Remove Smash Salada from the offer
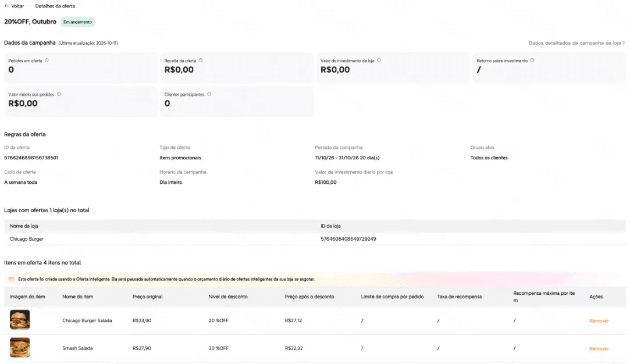630x364 pixels. click(x=599, y=348)
